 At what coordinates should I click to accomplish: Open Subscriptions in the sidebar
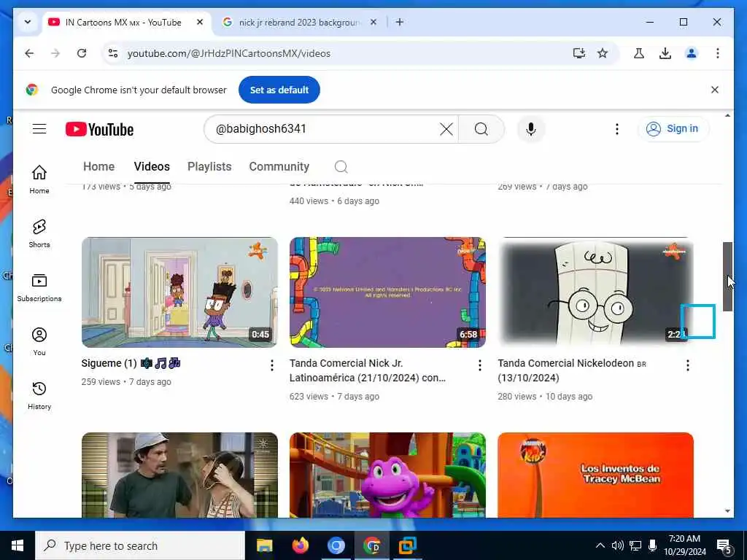[39, 287]
